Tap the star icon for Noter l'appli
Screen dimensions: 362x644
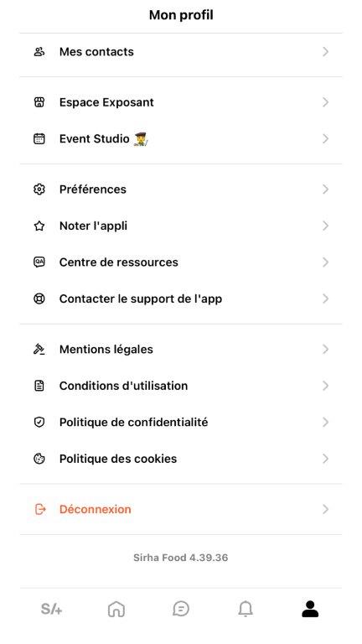click(x=39, y=226)
